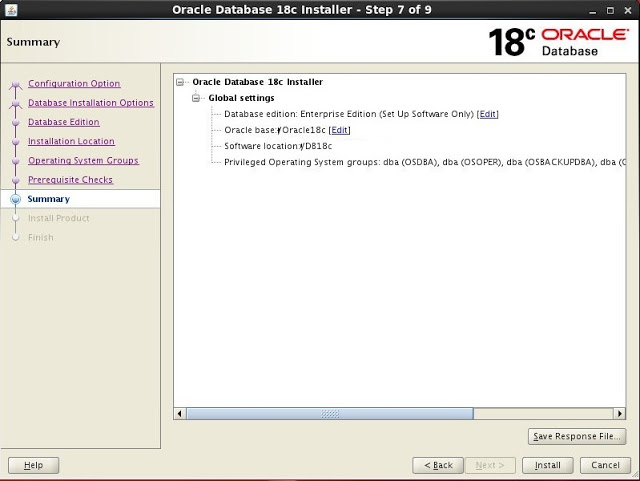Go back with the Back button
This screenshot has width=640, height=481.
439,465
